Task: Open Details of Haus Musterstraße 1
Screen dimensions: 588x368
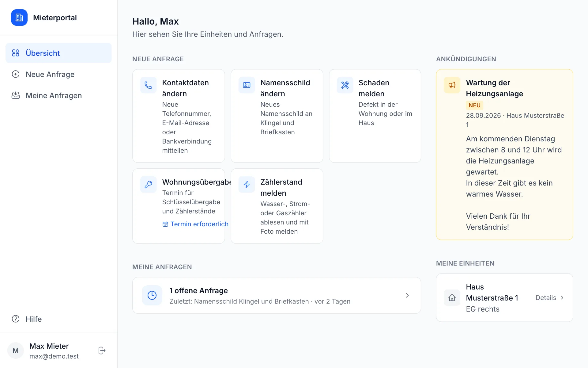Action: click(x=550, y=297)
